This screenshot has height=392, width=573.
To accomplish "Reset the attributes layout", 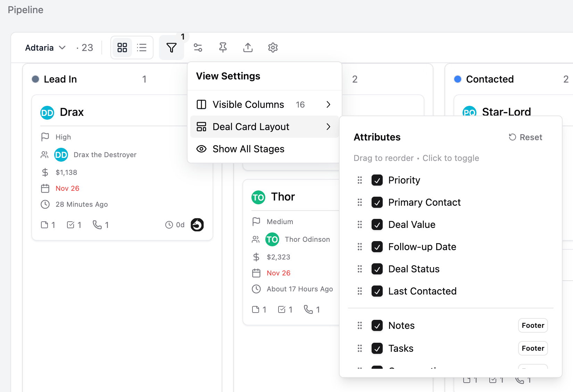I will (x=525, y=137).
